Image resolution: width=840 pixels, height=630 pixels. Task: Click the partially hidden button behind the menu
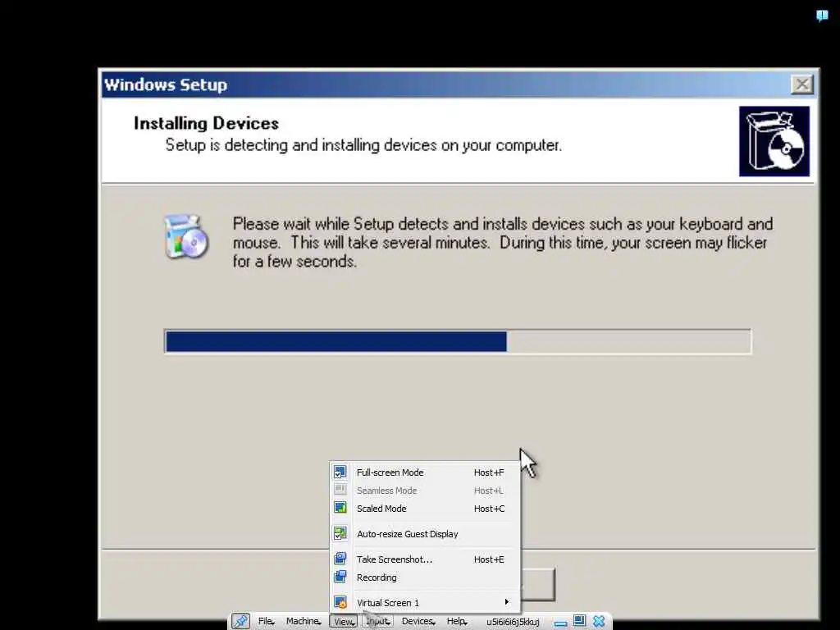click(x=538, y=584)
